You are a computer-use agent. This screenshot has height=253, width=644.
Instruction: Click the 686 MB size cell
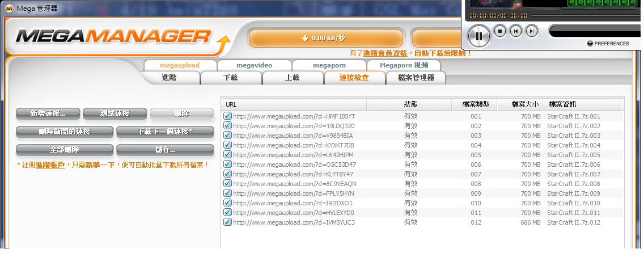pyautogui.click(x=531, y=222)
